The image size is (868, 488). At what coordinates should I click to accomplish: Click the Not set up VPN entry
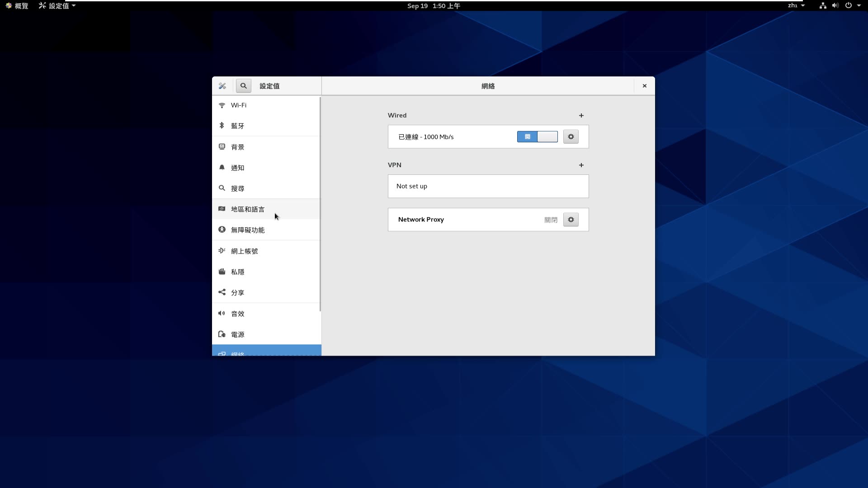click(488, 186)
